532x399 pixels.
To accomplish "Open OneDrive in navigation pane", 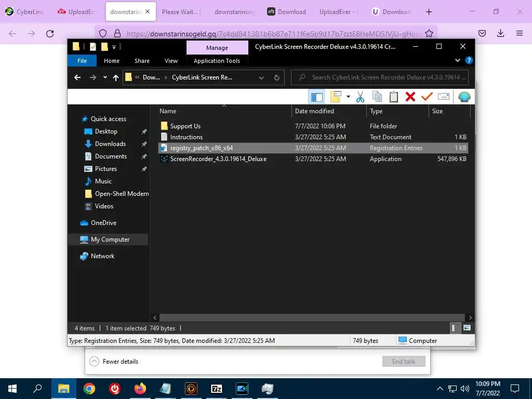I will click(x=103, y=223).
